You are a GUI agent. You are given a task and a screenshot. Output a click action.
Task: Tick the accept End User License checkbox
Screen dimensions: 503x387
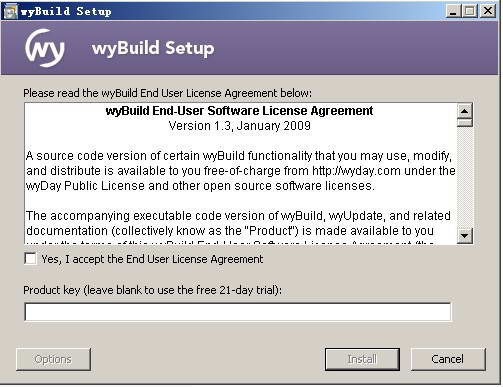31,259
